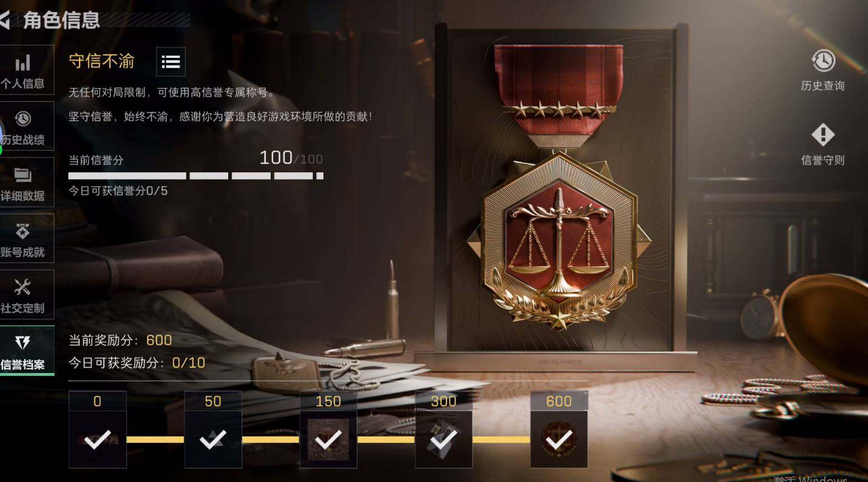The height and width of the screenshot is (482, 868).
Task: Open 信誉守则 warning diamond icon
Action: pos(822,145)
